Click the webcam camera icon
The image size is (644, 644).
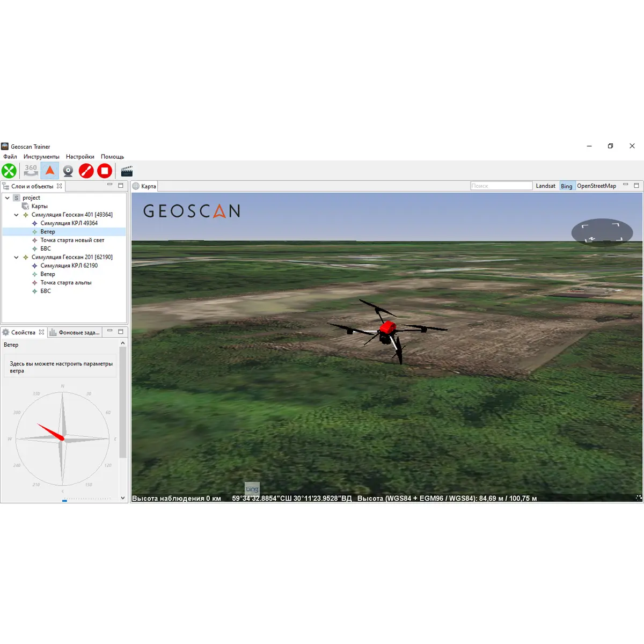[x=68, y=171]
